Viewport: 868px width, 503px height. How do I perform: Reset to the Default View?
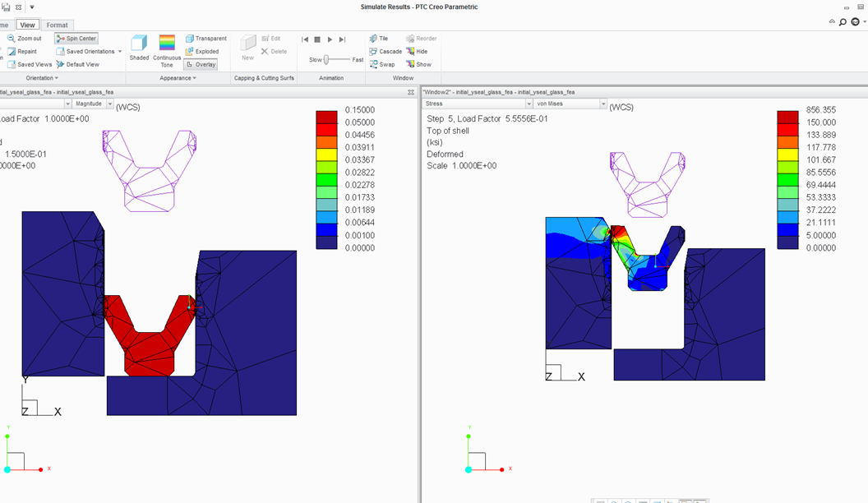pos(77,64)
